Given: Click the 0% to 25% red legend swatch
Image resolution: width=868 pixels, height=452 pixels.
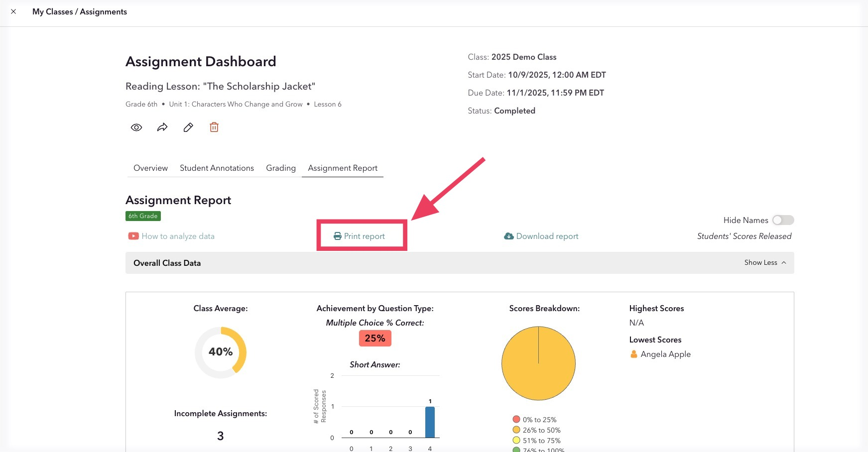Looking at the screenshot, I should point(516,419).
